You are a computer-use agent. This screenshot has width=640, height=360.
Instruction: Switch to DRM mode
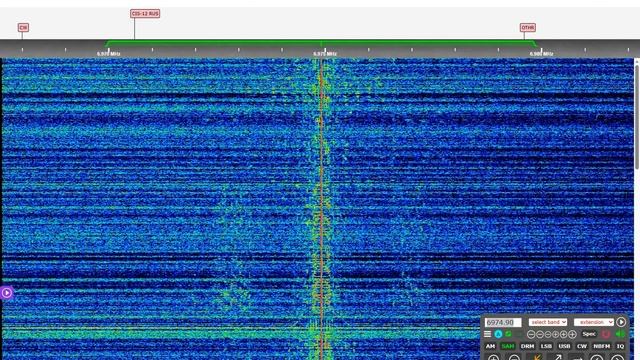[x=527, y=346]
